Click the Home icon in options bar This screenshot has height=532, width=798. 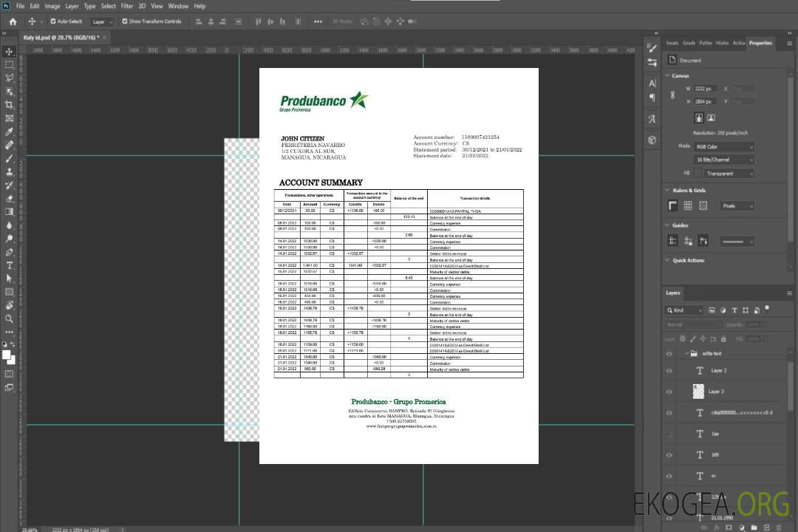13,21
